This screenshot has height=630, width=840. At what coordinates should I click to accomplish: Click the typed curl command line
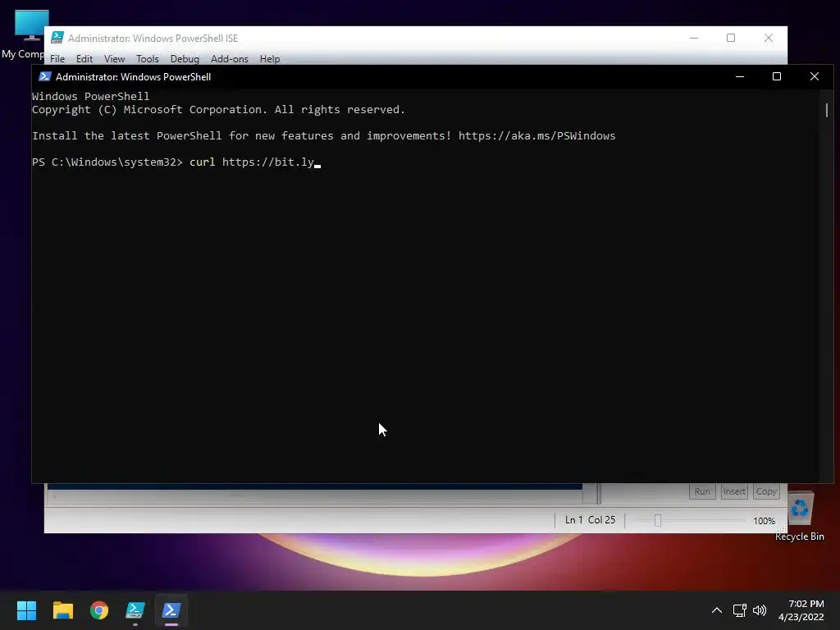coord(252,162)
